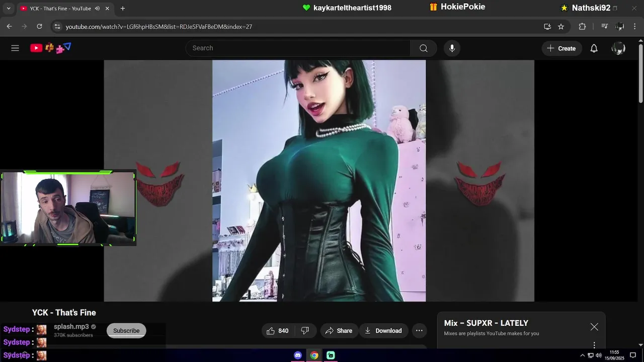The width and height of the screenshot is (644, 362).
Task: Download the video
Action: point(383,330)
